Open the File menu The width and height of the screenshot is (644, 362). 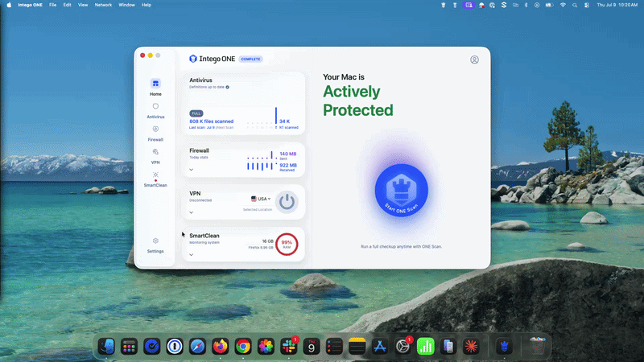52,5
